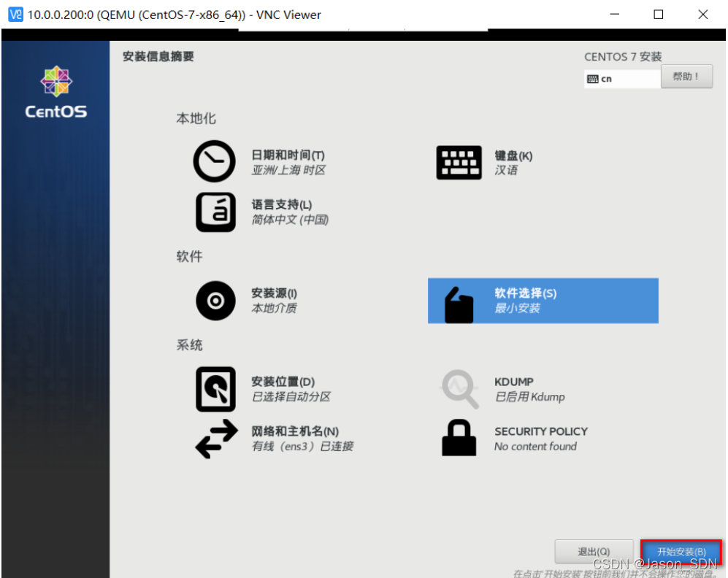Open the language support icon
Screen dimensions: 728x578
tap(215, 212)
